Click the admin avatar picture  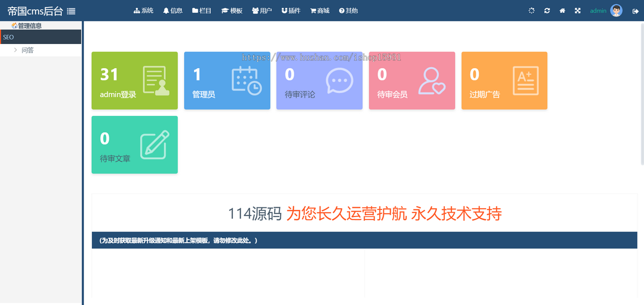point(616,11)
